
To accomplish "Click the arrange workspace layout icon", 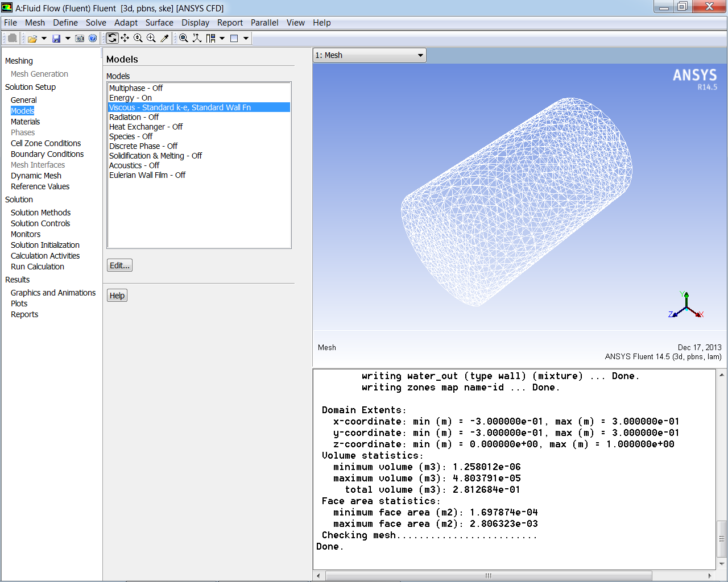I will pos(210,38).
